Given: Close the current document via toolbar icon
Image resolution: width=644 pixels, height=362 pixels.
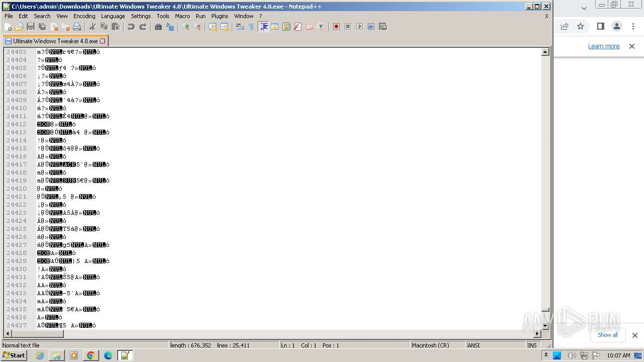Looking at the screenshot, I should (54, 27).
